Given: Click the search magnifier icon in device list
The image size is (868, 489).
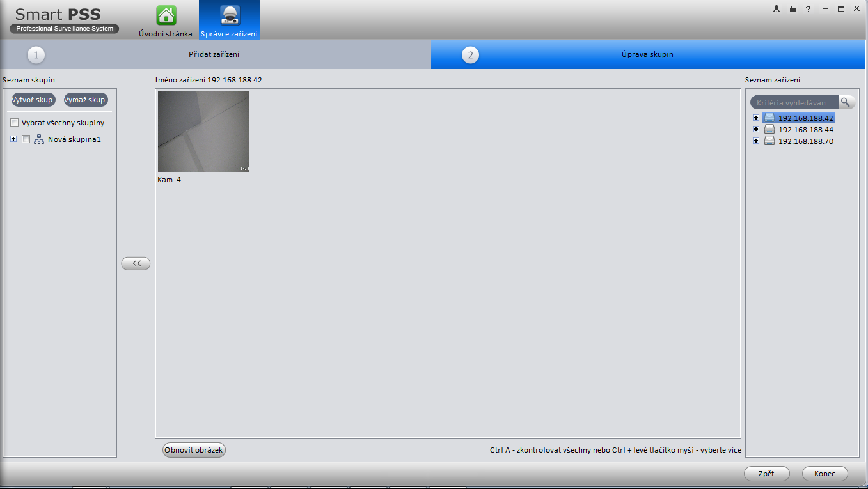Looking at the screenshot, I should point(846,102).
